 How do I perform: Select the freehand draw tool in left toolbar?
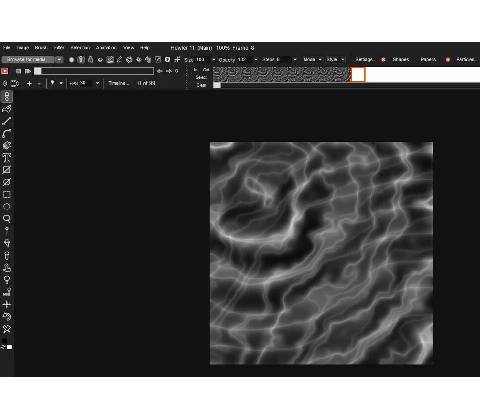point(7,109)
